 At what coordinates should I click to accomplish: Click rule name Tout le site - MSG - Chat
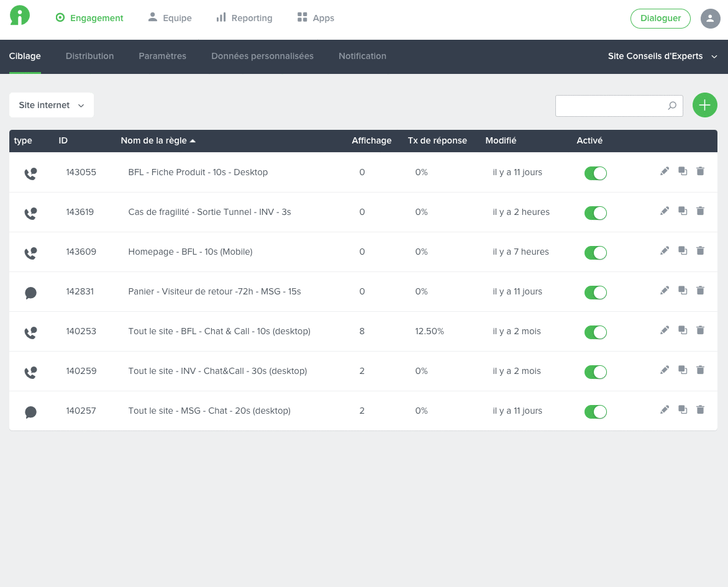pyautogui.click(x=209, y=411)
